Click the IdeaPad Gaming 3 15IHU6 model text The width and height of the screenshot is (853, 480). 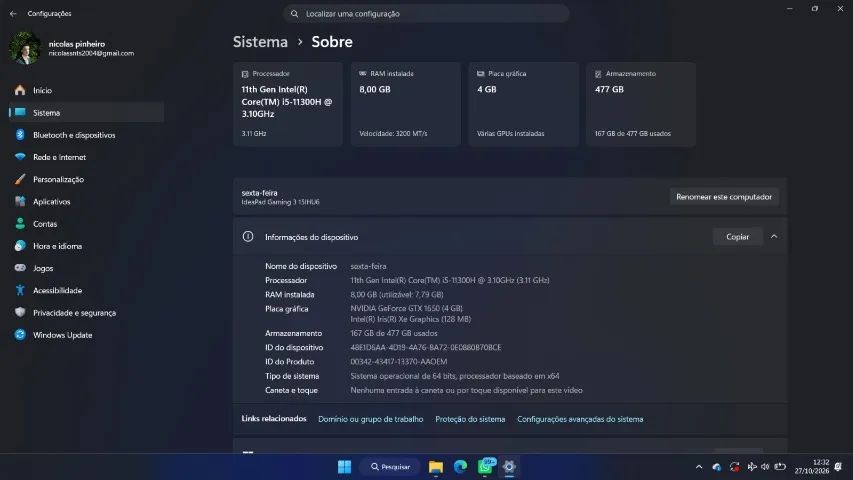pyautogui.click(x=281, y=202)
